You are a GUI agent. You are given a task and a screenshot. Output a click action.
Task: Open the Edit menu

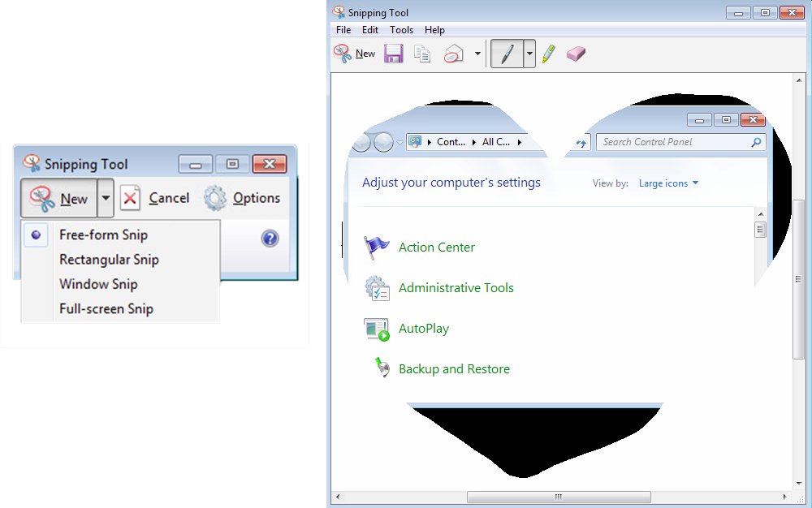369,29
